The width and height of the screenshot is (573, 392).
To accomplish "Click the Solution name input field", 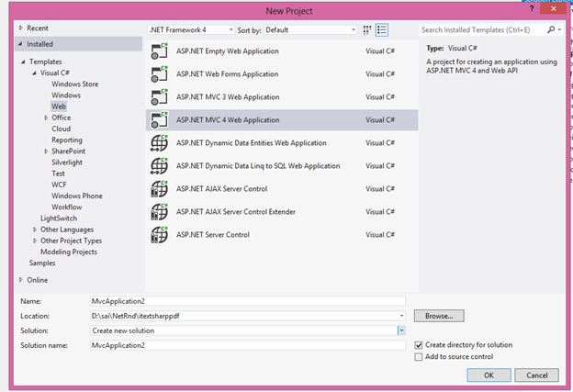I will coord(247,345).
